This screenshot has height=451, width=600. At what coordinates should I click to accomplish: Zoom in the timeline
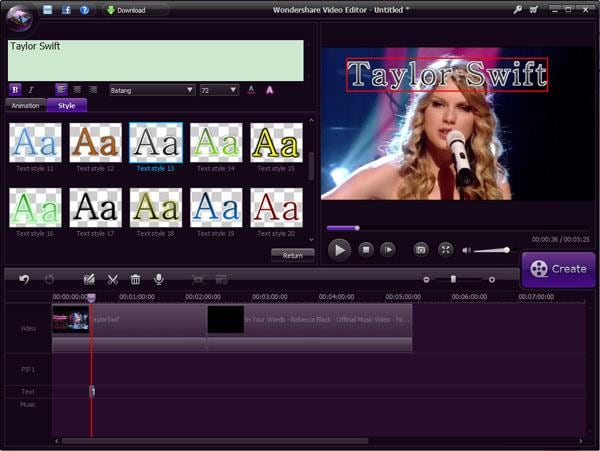click(492, 280)
